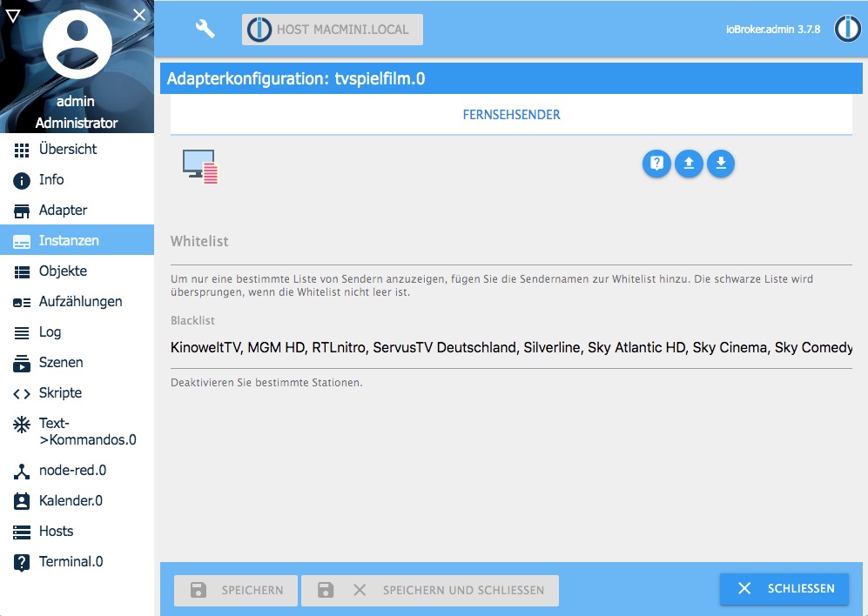Open Skripte menu entry

[77, 393]
